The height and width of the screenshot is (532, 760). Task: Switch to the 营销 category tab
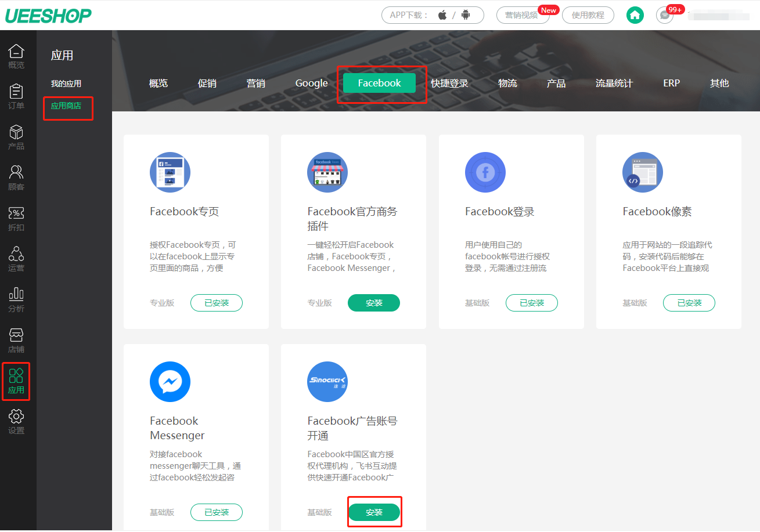256,83
